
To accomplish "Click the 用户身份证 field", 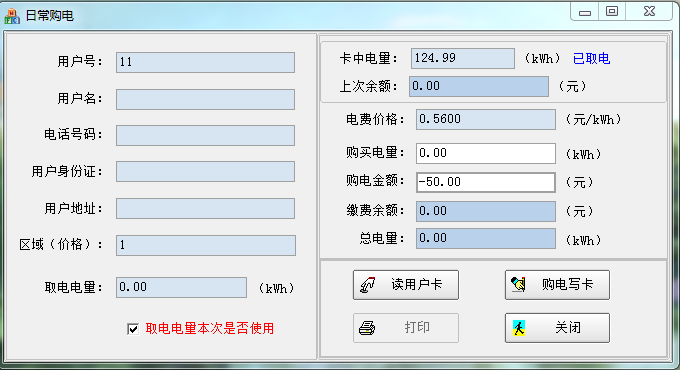I will (206, 172).
